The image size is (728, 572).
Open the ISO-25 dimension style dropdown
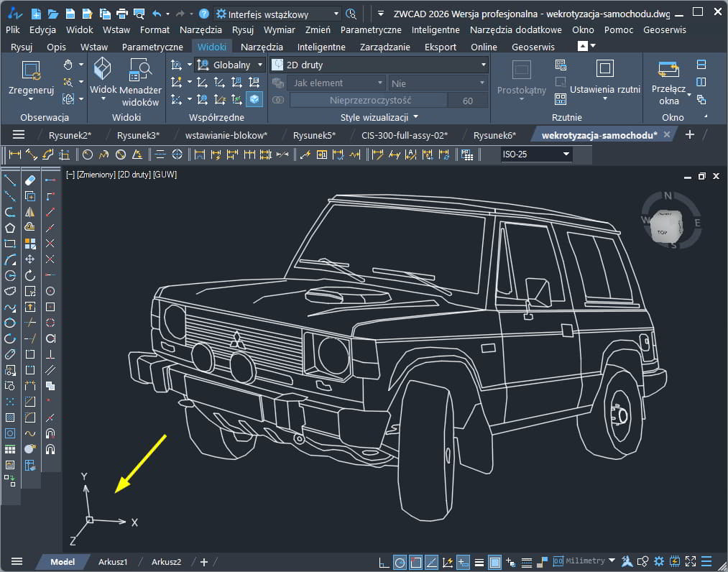click(x=566, y=154)
